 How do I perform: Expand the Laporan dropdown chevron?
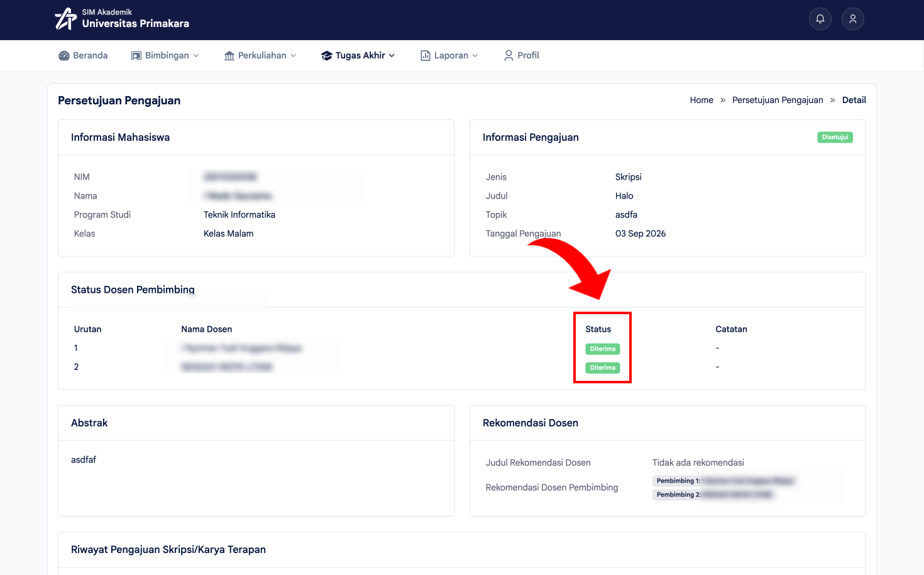coord(475,55)
